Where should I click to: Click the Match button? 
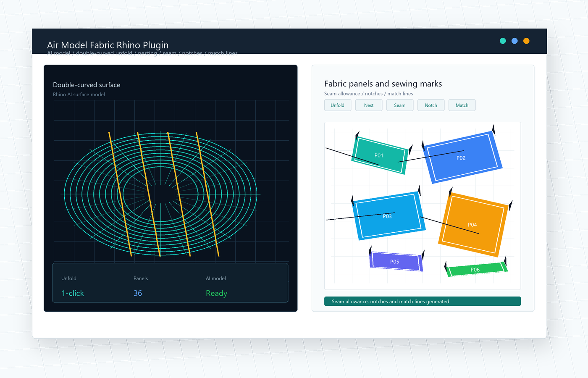point(462,105)
